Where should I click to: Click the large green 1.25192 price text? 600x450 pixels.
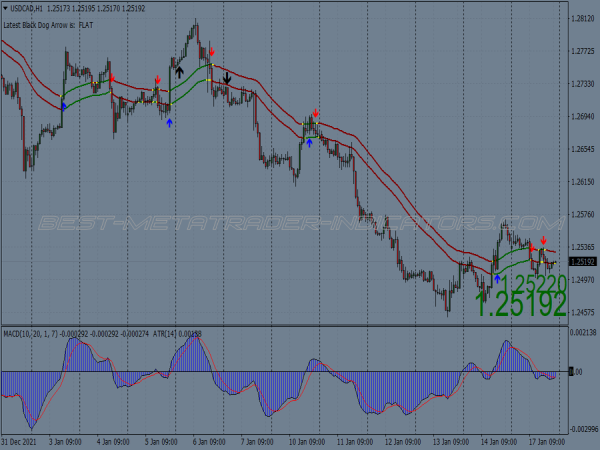(521, 304)
